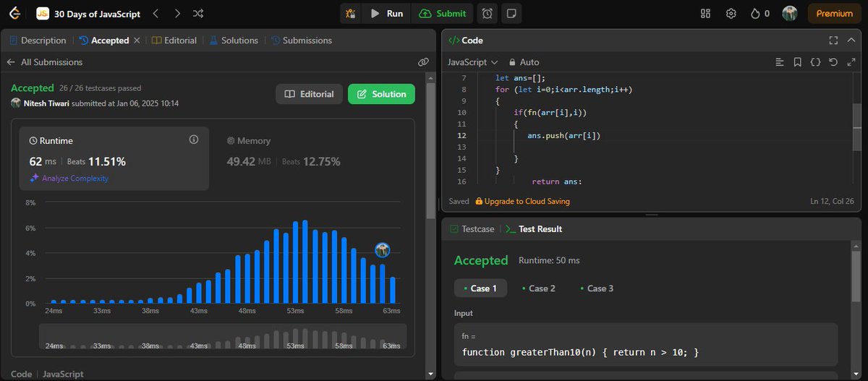Submit the solution
868x381 pixels.
tap(443, 13)
